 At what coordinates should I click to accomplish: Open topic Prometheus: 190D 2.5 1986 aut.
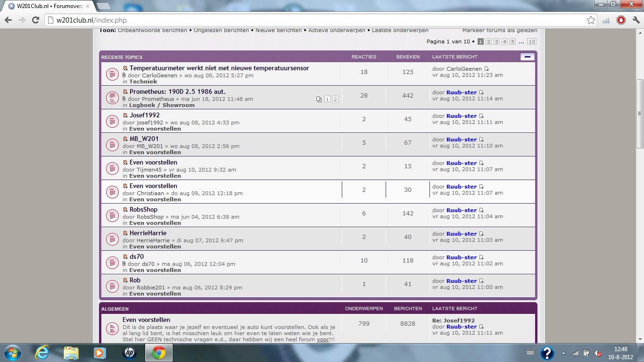pos(177,91)
